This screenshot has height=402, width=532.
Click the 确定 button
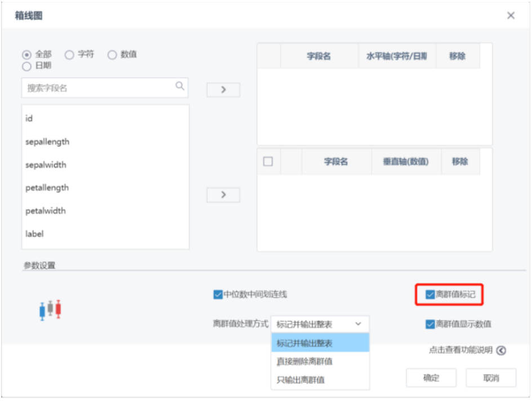pyautogui.click(x=431, y=378)
